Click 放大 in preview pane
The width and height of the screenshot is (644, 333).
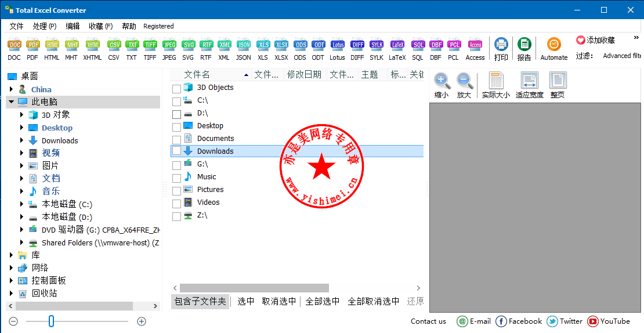coord(465,85)
